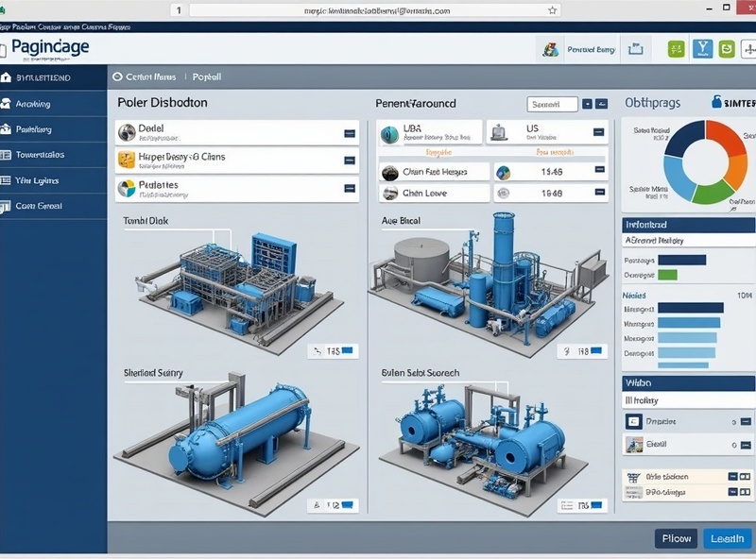
Task: Select the Poytell breadcrumb tab
Action: coord(207,77)
